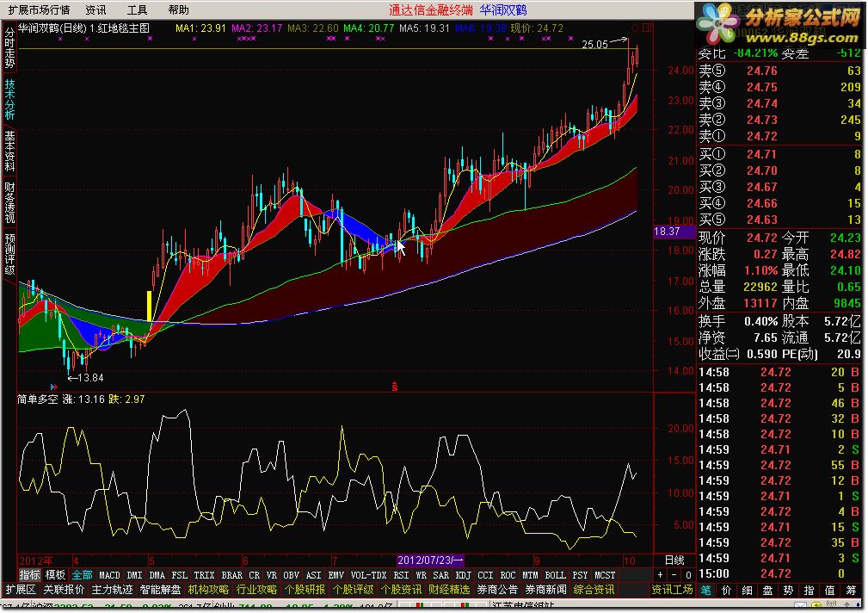This screenshot has height=613, width=868.
Task: Open the 日线 period selector
Action: 674,560
